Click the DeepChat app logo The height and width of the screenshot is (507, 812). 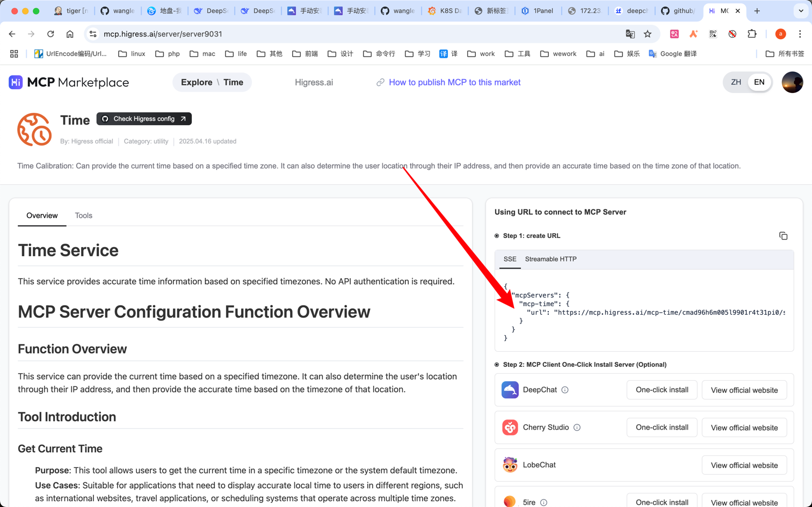510,390
